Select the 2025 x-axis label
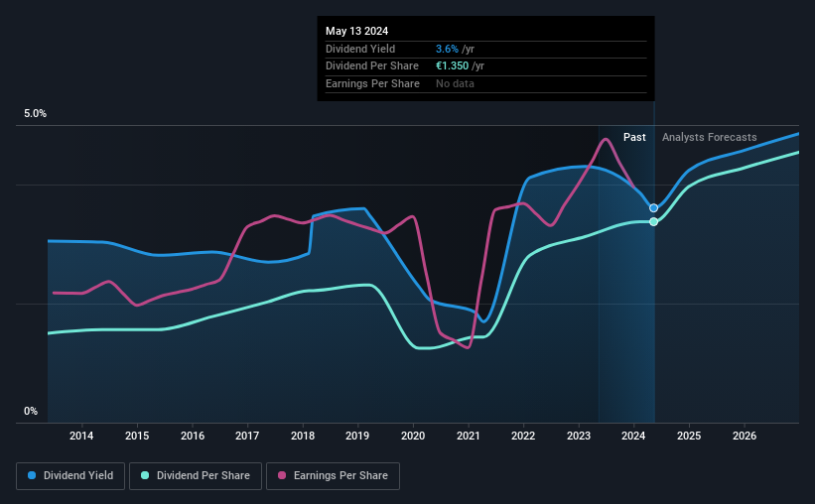This screenshot has height=504, width=815. tap(689, 436)
